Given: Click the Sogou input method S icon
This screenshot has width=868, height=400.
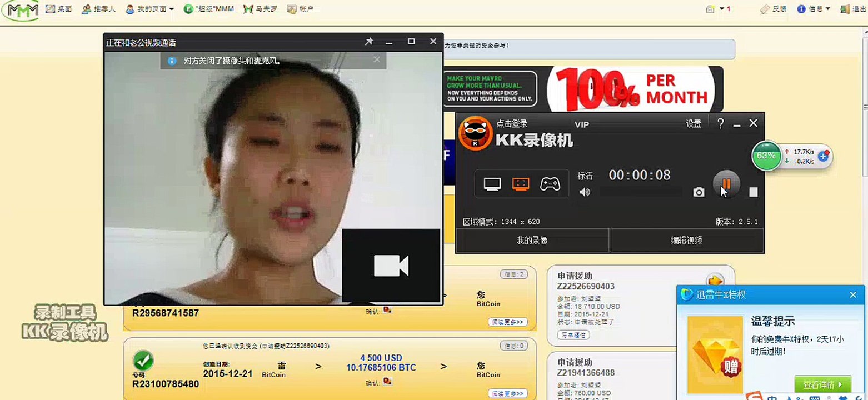Looking at the screenshot, I should tap(754, 397).
